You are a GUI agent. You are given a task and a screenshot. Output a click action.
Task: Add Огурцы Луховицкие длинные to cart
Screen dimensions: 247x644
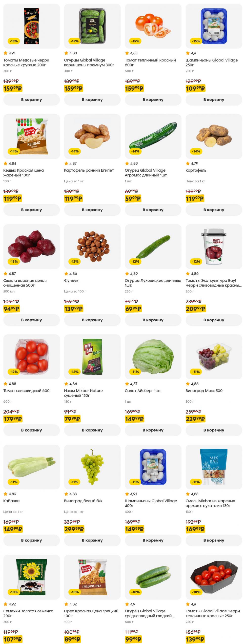point(153,320)
